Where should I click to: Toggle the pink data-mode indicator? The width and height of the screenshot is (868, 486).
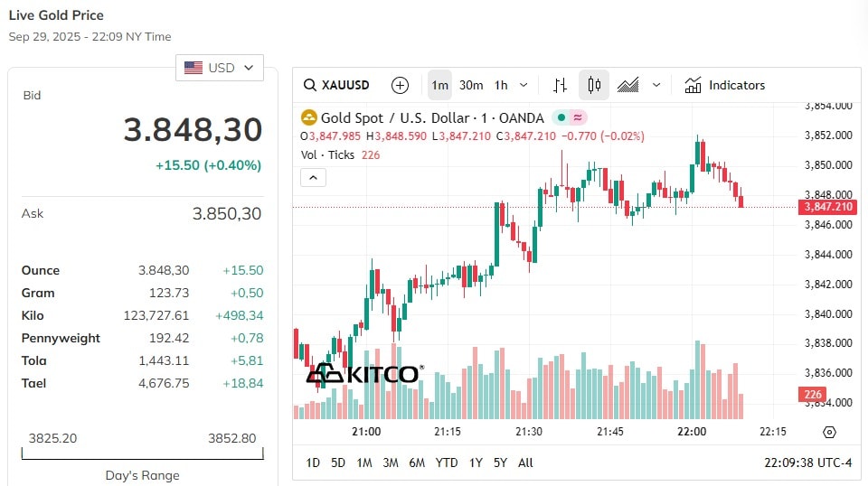pos(578,117)
